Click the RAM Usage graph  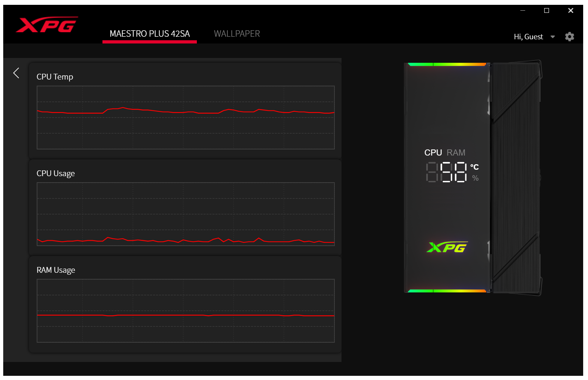(x=186, y=311)
